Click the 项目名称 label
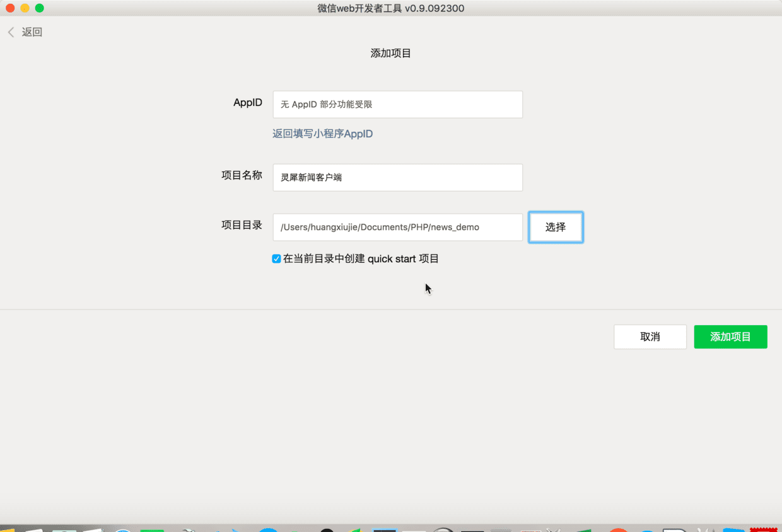Image resolution: width=782 pixels, height=532 pixels. 242,175
